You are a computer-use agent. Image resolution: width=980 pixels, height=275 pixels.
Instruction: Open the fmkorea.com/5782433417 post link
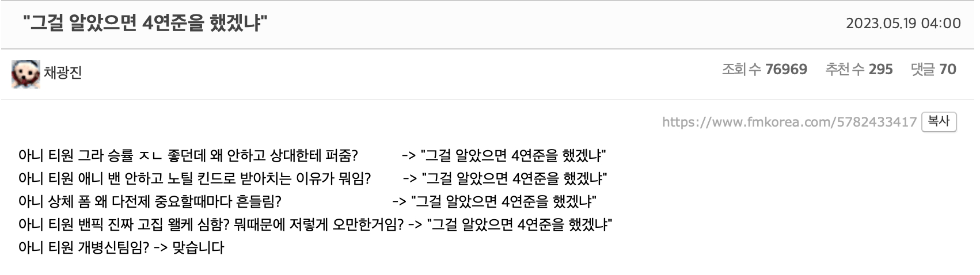tap(789, 122)
